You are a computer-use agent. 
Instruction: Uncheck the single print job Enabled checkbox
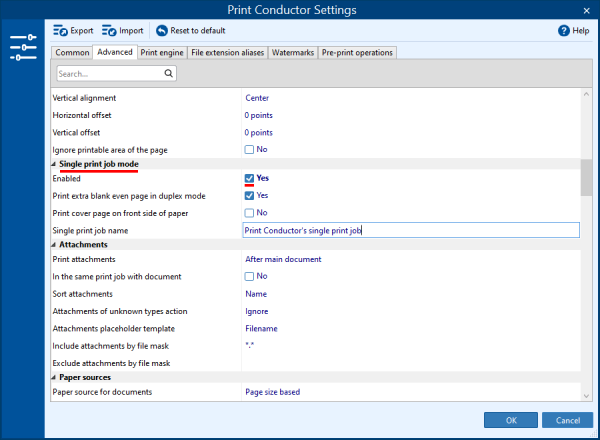(250, 178)
